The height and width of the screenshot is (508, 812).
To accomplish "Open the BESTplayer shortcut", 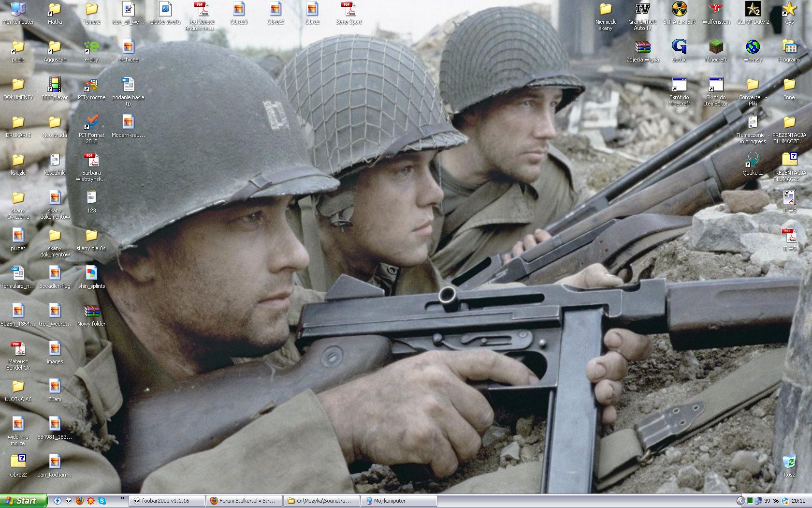I will click(55, 89).
